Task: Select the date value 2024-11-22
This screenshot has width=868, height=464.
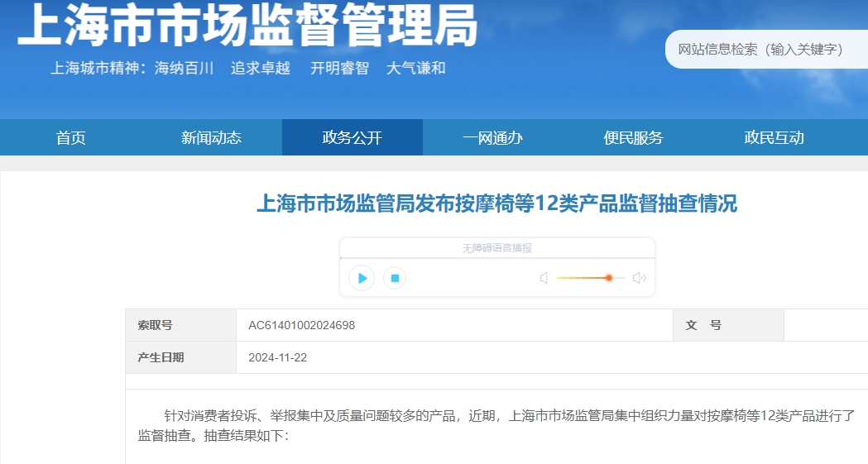Action: tap(277, 357)
